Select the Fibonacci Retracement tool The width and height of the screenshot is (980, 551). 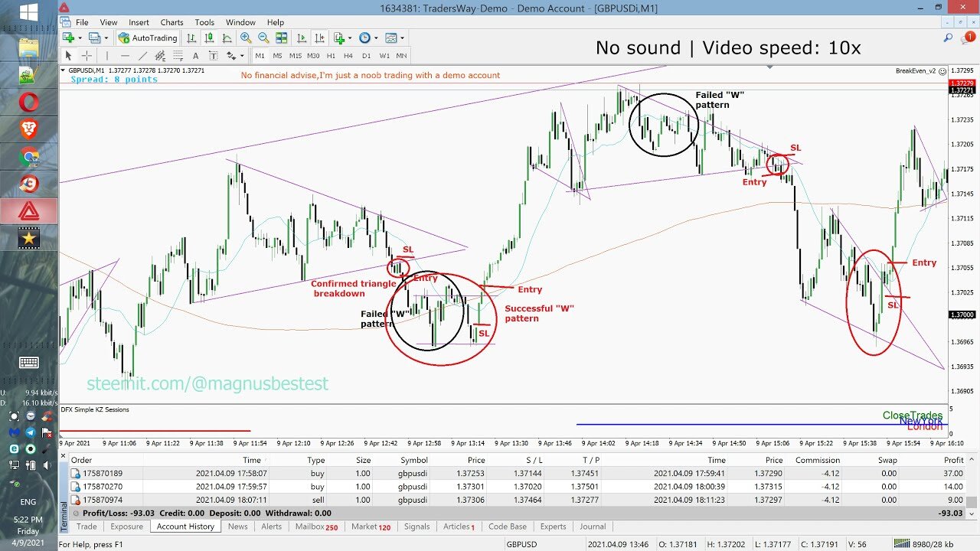tap(178, 56)
